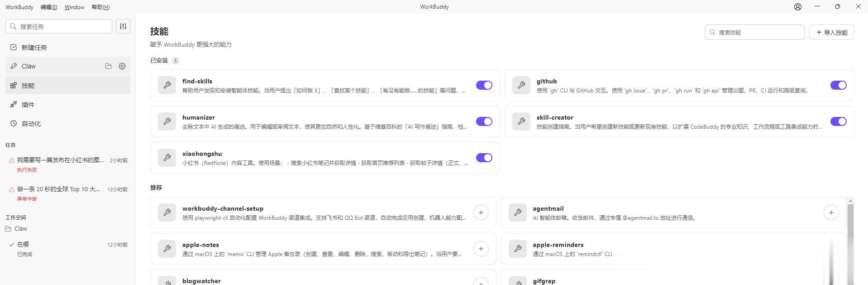Open agentmail skill title
Image resolution: width=868 pixels, height=285 pixels.
click(548, 208)
